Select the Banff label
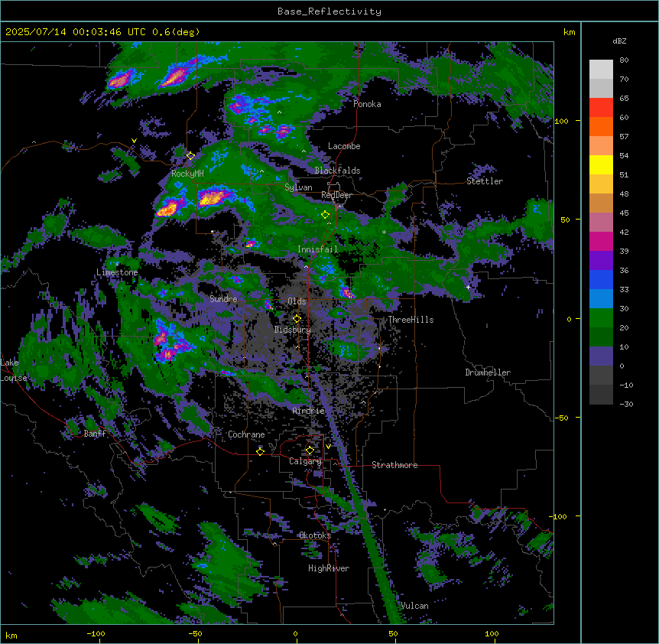Image resolution: width=659 pixels, height=644 pixels. [x=95, y=434]
